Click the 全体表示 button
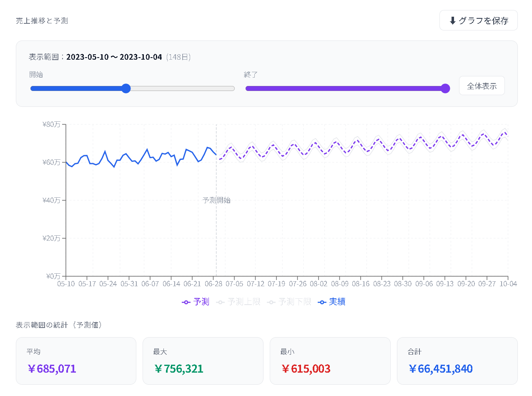 coord(482,86)
